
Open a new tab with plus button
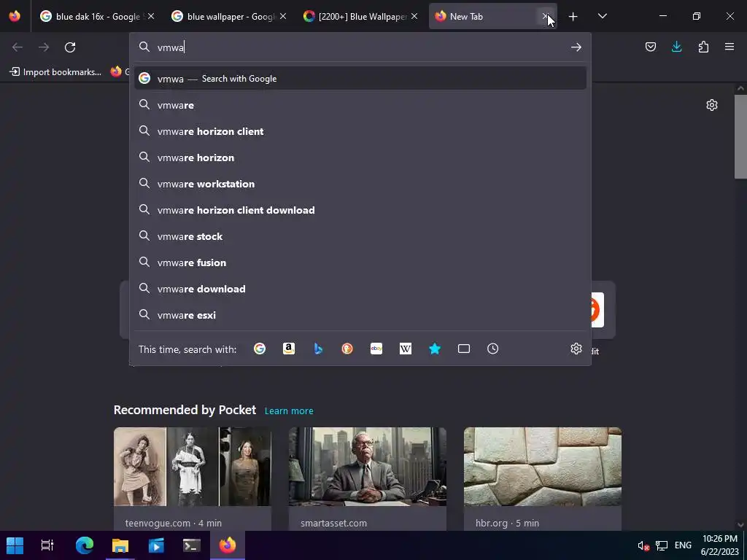(x=573, y=17)
